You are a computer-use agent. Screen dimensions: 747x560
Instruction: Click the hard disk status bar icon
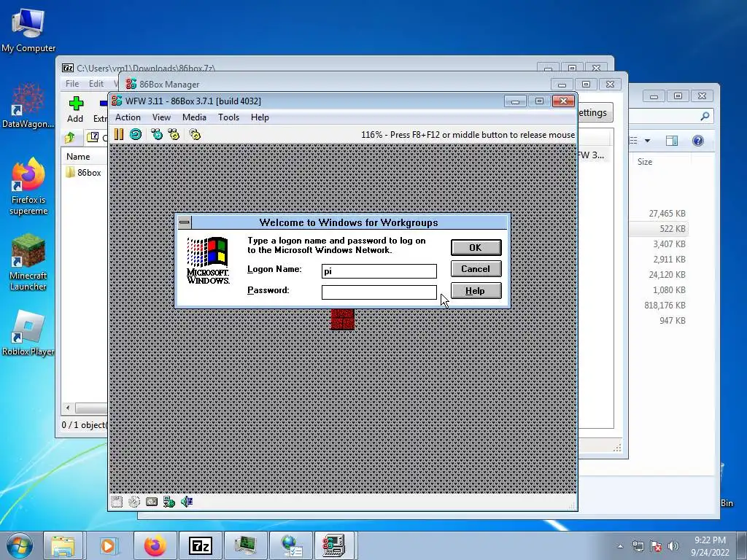coord(152,502)
